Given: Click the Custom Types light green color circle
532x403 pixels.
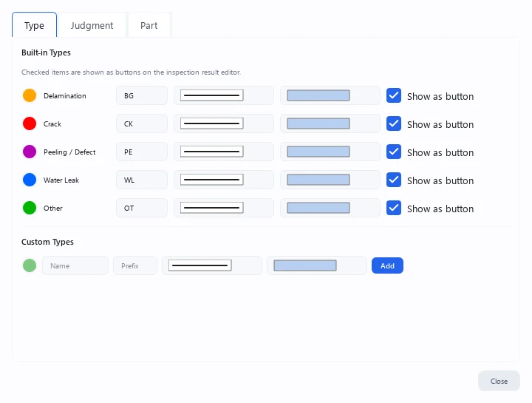Looking at the screenshot, I should (x=30, y=265).
